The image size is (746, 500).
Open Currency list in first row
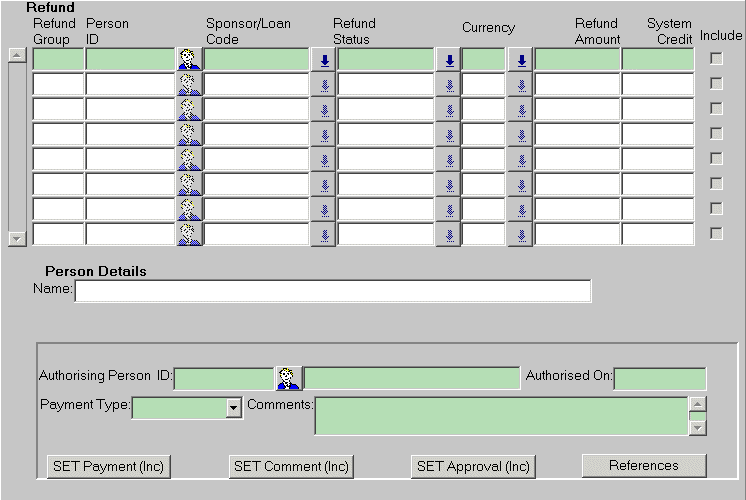(520, 60)
